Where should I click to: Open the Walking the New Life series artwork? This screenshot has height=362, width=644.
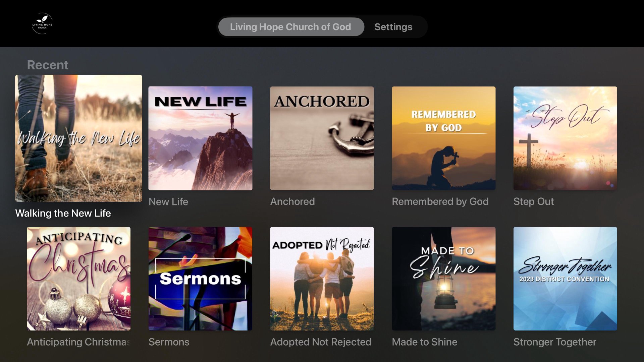coord(78,138)
